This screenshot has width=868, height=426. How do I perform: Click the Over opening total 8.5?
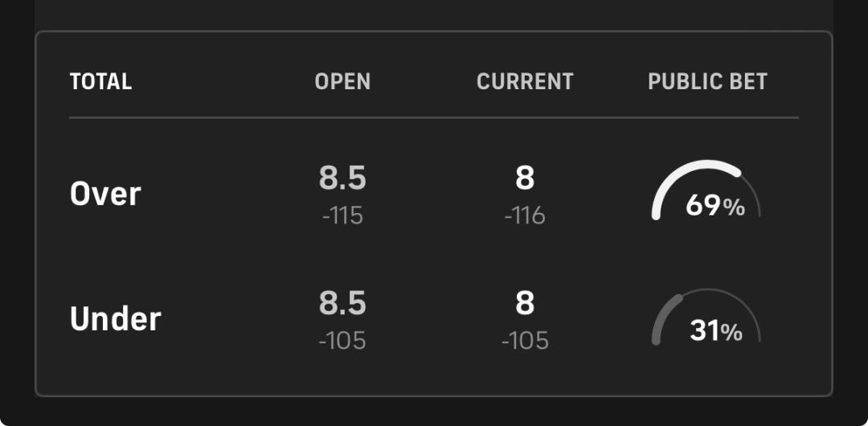(342, 178)
